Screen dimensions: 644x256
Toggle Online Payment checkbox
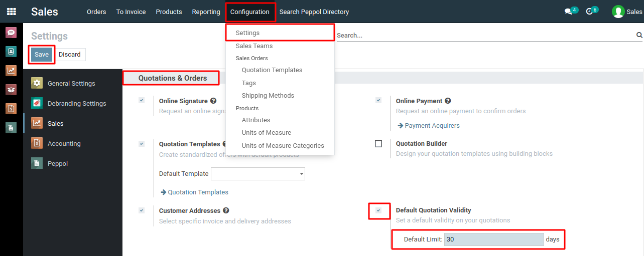[x=378, y=100]
